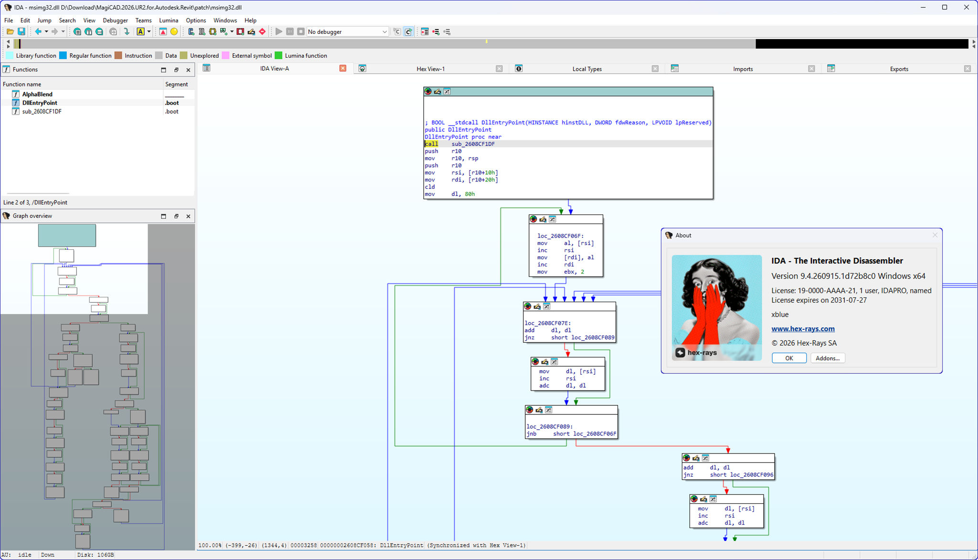Click the Library function color swatch
Viewport: 978px width, 560px height.
pos(10,55)
